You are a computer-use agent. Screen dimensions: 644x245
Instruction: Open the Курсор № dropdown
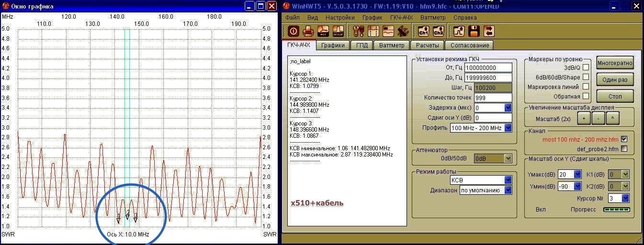pyautogui.click(x=625, y=198)
